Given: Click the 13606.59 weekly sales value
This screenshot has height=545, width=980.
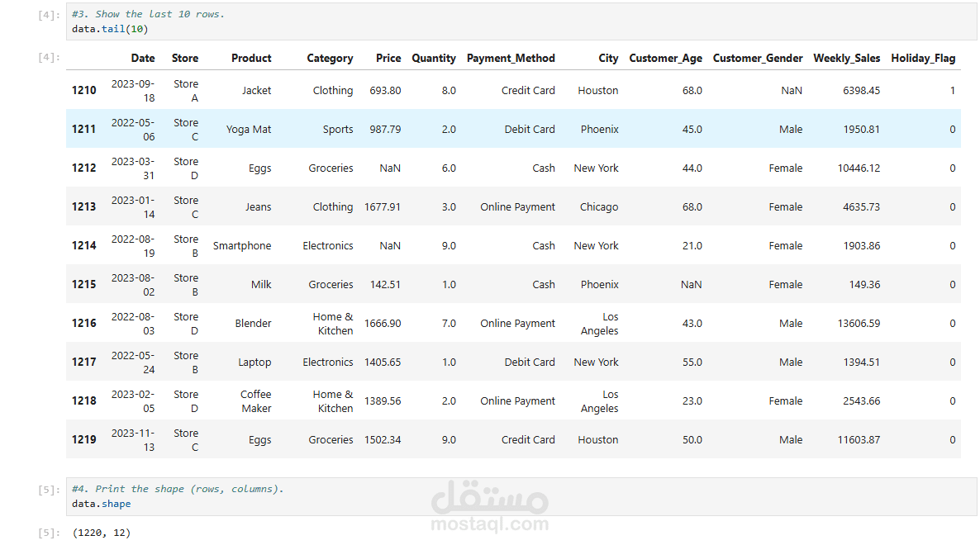Looking at the screenshot, I should (859, 324).
